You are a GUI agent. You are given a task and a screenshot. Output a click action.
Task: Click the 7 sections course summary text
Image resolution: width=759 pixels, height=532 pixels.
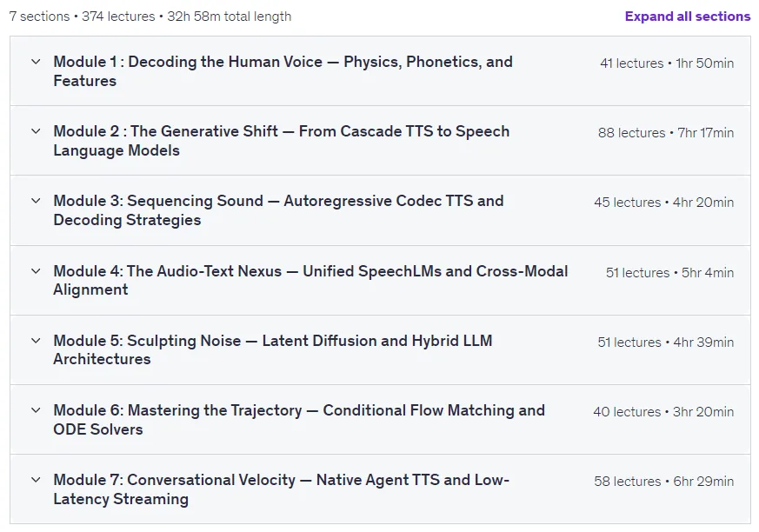[x=150, y=17]
